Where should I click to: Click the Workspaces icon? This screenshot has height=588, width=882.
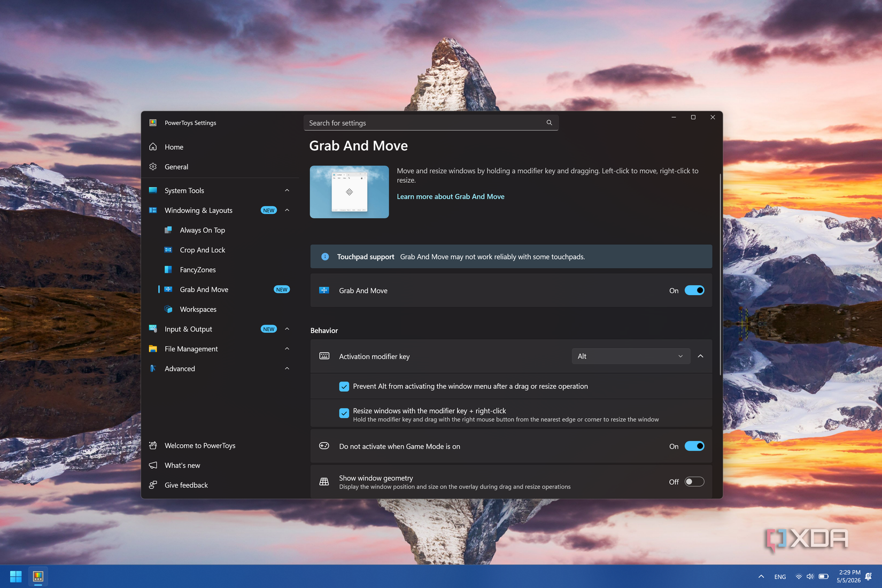tap(168, 309)
